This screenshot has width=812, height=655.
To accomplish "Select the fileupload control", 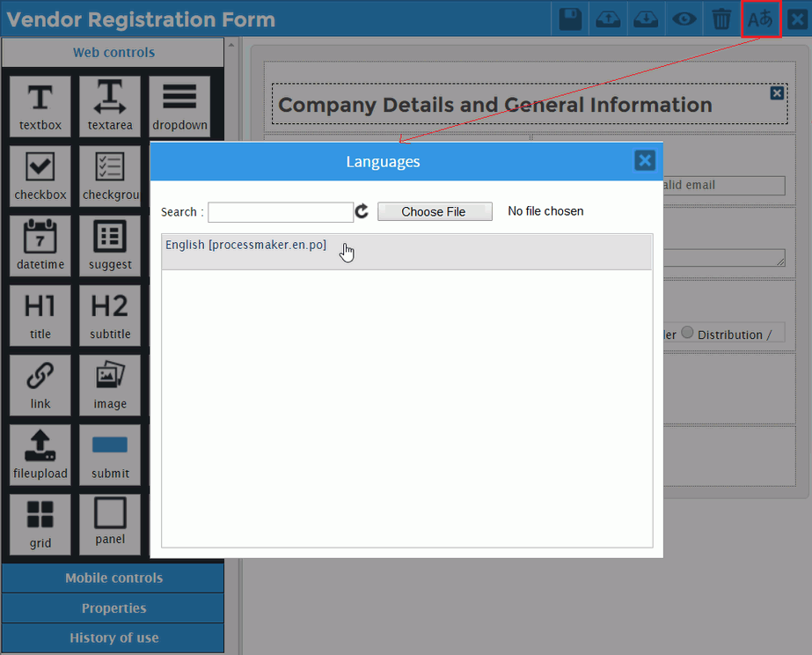I will [x=40, y=453].
